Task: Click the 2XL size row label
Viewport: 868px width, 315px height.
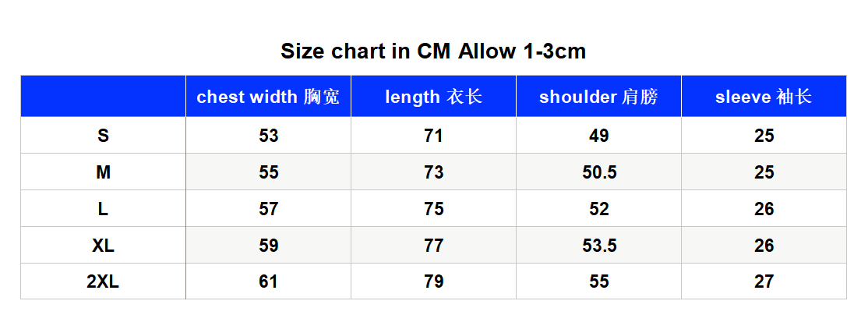Action: [103, 281]
